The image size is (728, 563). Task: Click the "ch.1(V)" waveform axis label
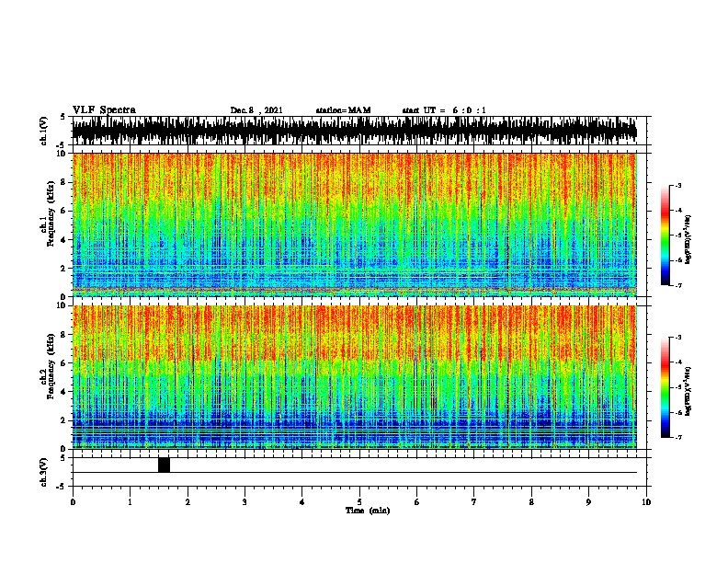(x=43, y=131)
